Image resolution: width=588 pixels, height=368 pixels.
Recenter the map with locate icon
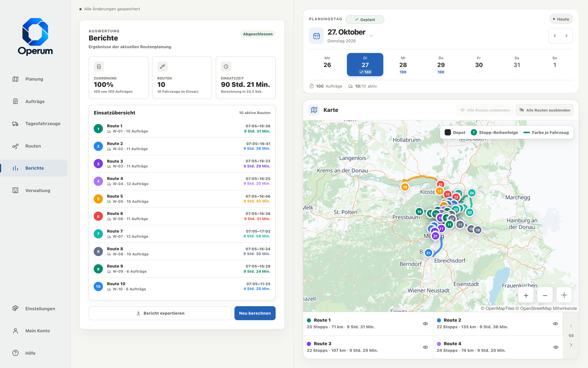(564, 295)
